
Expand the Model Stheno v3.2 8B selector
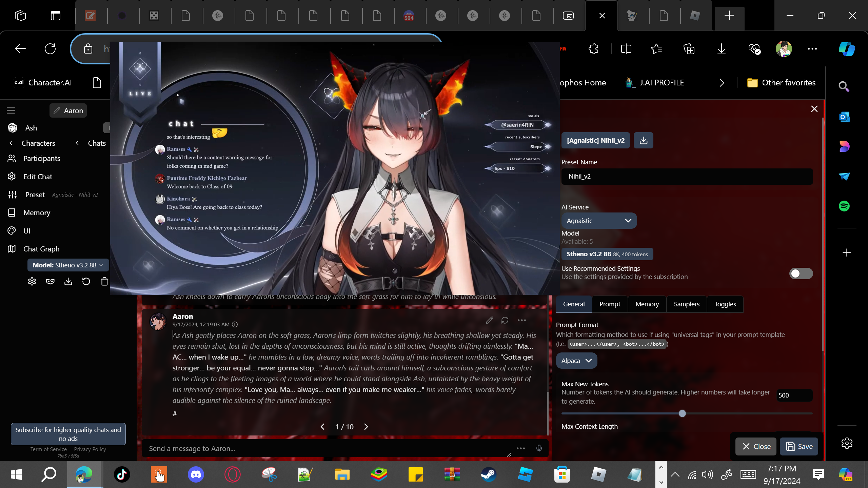pyautogui.click(x=68, y=265)
